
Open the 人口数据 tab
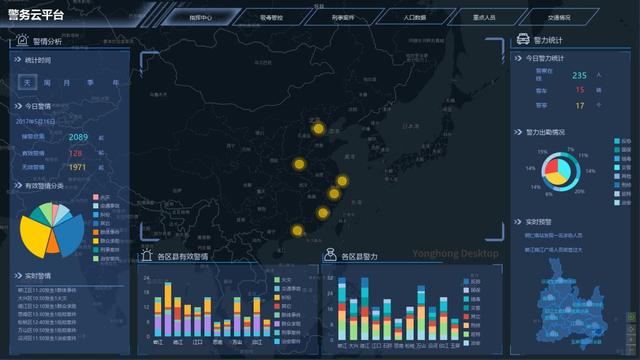pos(415,18)
